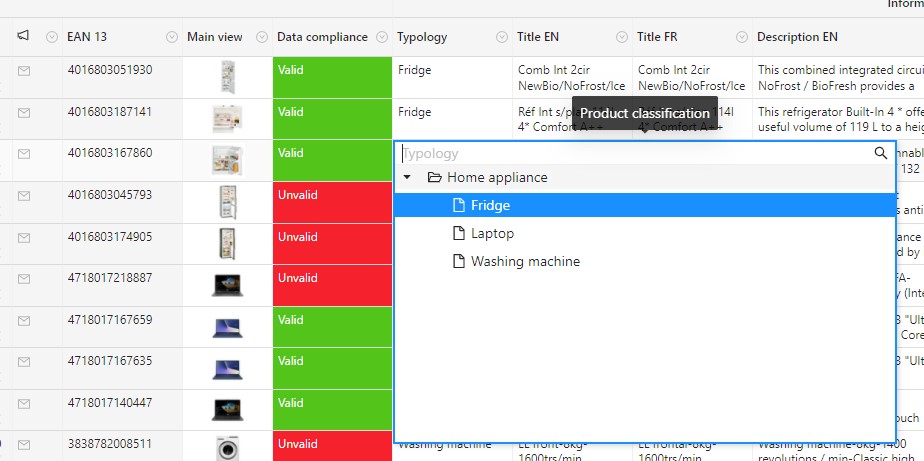Click the magnifier icon in the Typology search box
This screenshot has width=924, height=461.
[880, 153]
